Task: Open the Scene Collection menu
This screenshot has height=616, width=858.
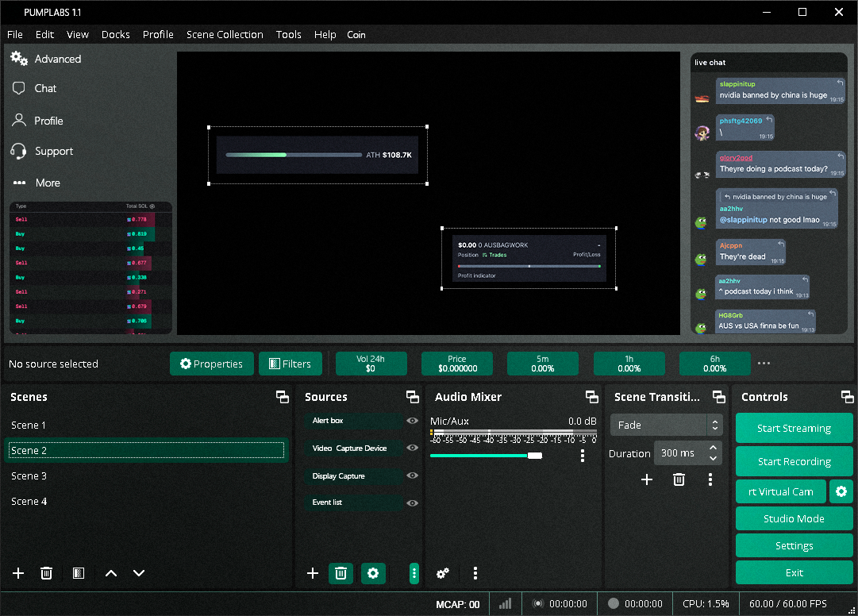Action: (x=225, y=34)
